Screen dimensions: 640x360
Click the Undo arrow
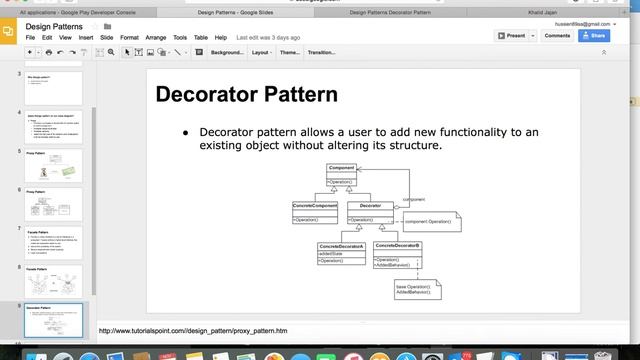pyautogui.click(x=60, y=52)
